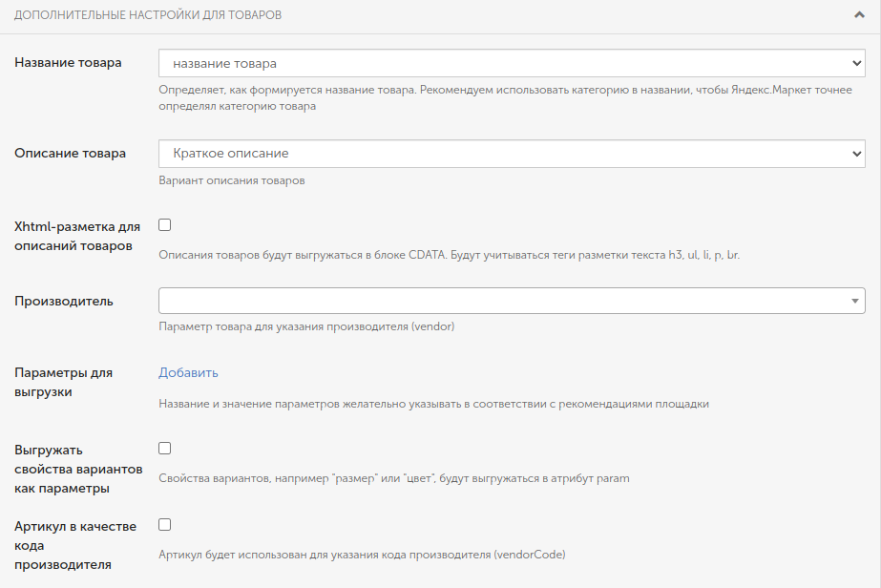Click the 'Xhtml-разметка для описаний товаров' label
This screenshot has width=881, height=588.
tap(77, 236)
